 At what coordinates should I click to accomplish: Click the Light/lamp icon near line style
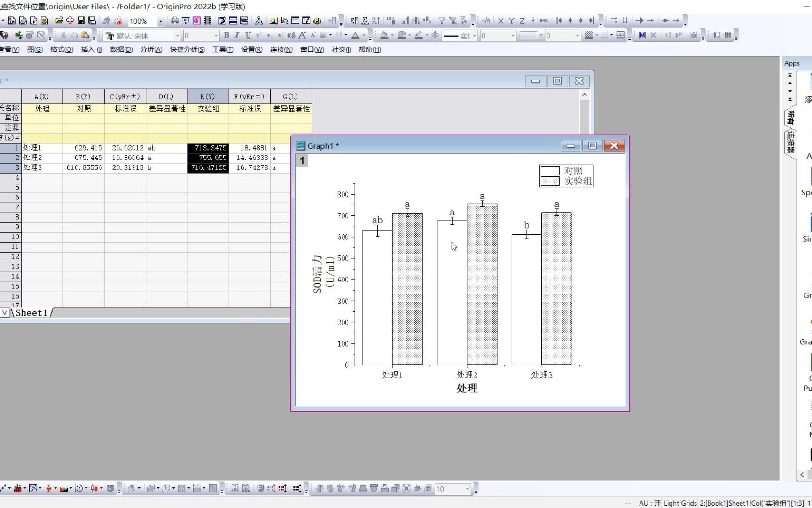click(435, 35)
